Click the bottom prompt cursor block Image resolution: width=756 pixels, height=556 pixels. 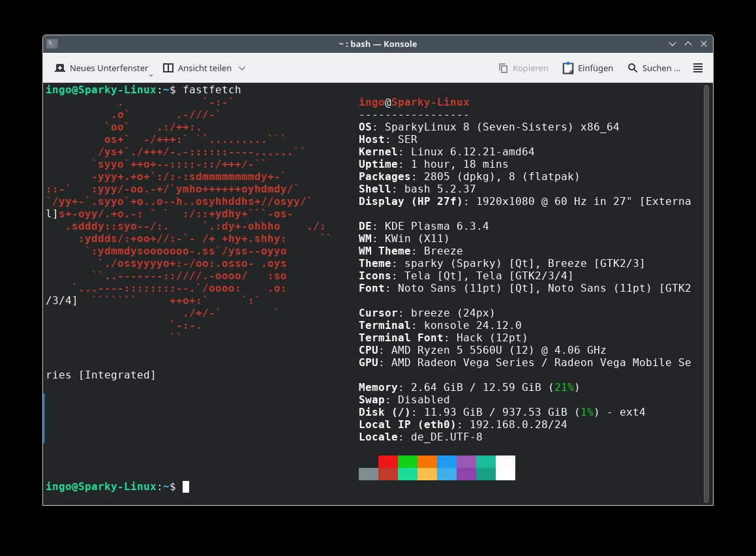(186, 487)
